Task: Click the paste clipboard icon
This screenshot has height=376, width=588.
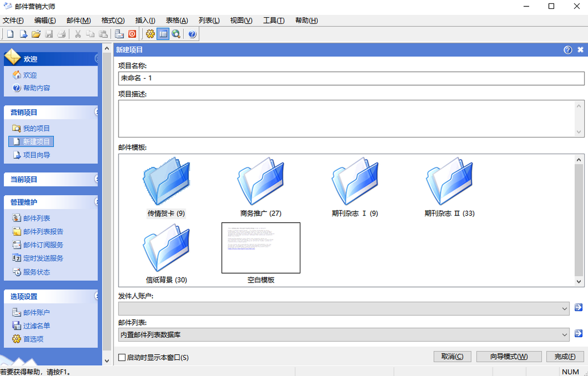Action: (103, 34)
